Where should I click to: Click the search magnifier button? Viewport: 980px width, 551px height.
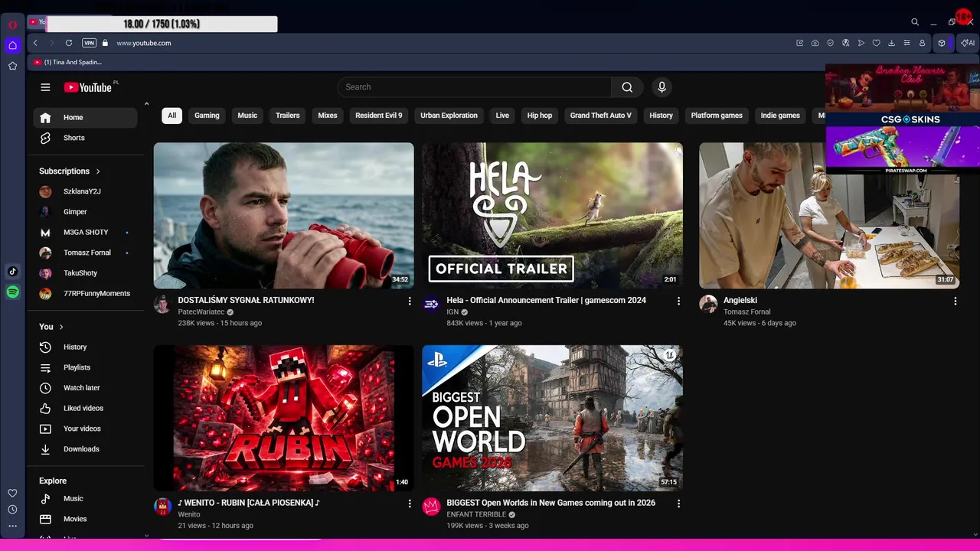pos(627,87)
